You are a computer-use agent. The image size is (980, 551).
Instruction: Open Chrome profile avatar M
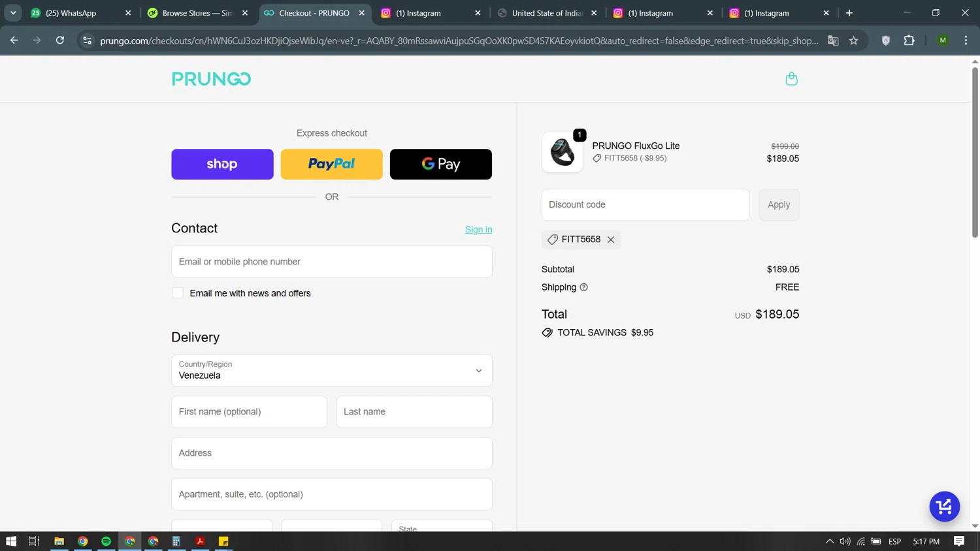943,40
